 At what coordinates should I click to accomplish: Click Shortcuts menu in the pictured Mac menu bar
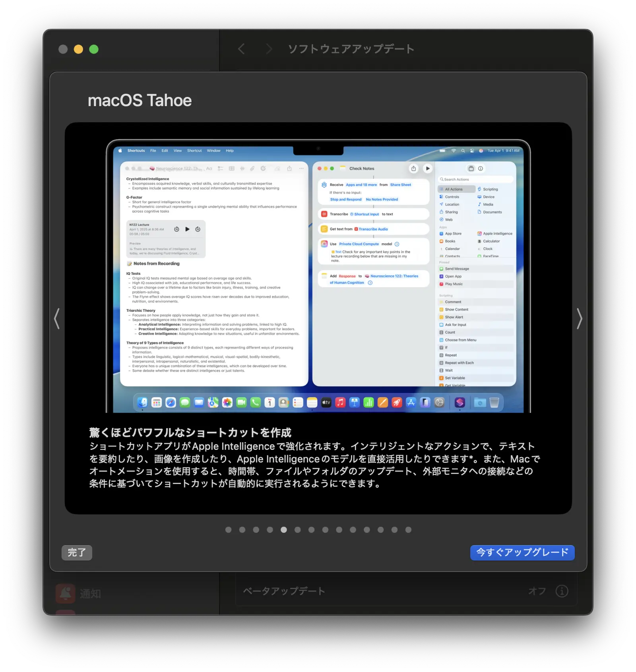coord(136,151)
